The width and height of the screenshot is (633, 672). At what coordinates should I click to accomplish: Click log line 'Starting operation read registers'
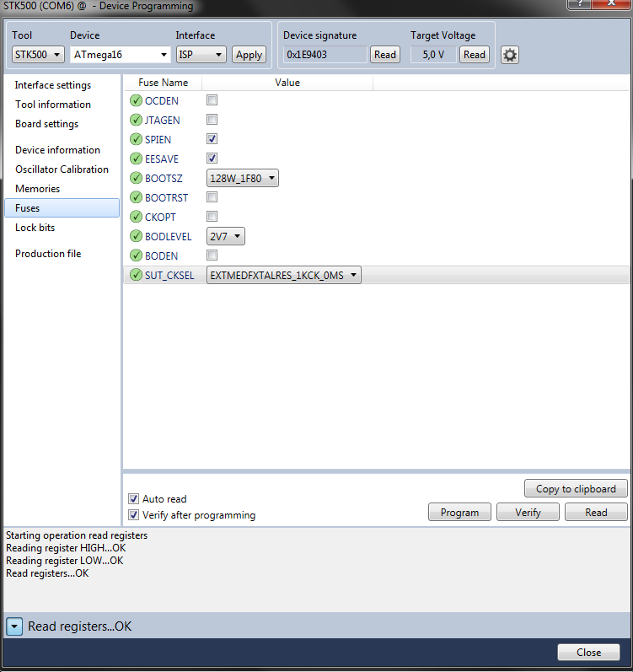coord(77,535)
